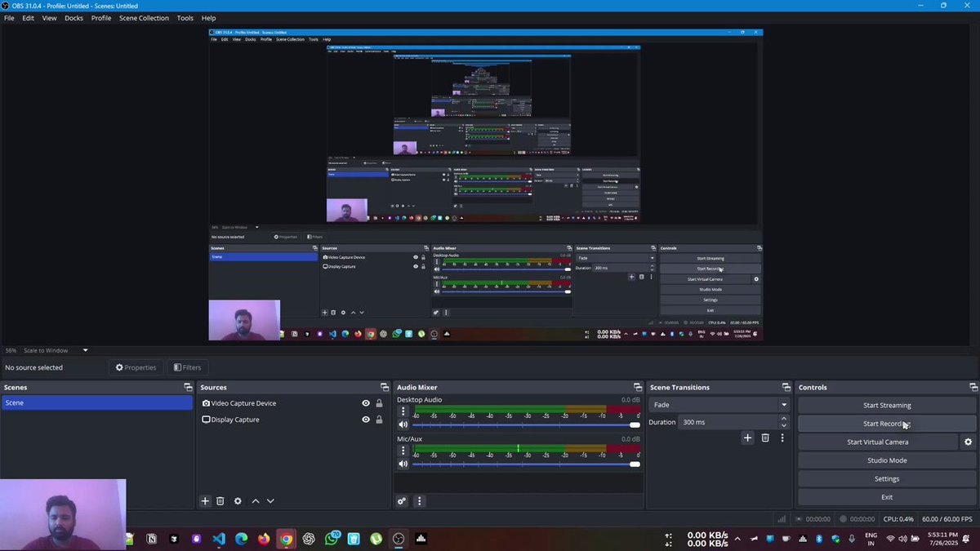This screenshot has width=980, height=551.
Task: Move source up with the up arrow
Action: [x=256, y=501]
